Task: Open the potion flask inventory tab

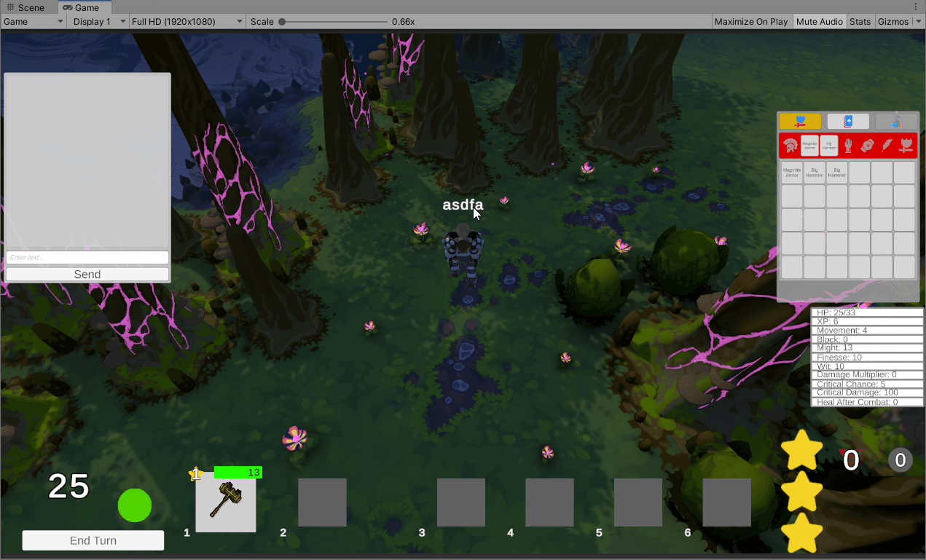Action: click(x=896, y=122)
